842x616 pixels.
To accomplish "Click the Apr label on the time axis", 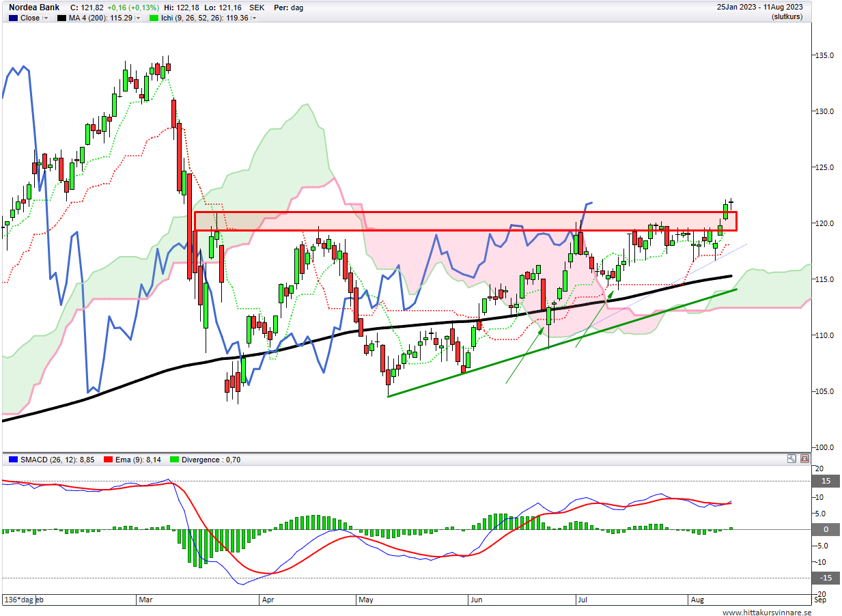I will [268, 600].
